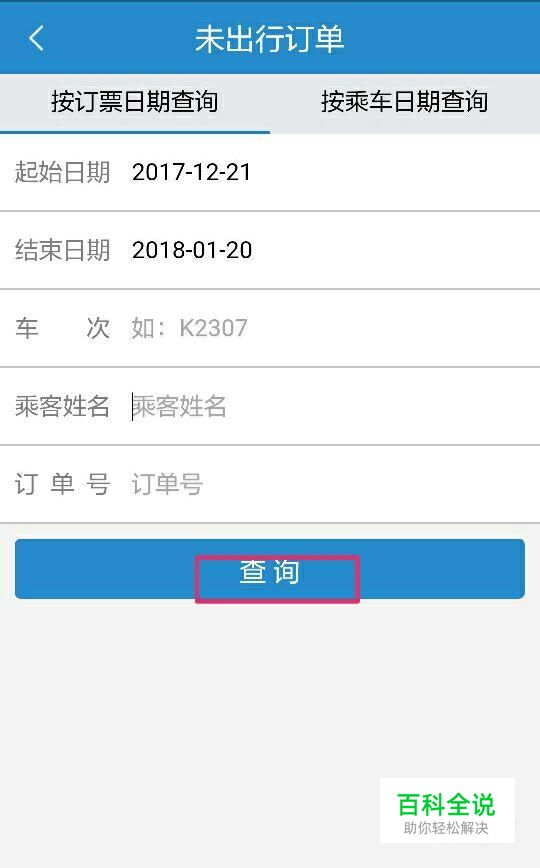The width and height of the screenshot is (540, 868).
Task: Tap the back arrow icon
Action: pyautogui.click(x=36, y=39)
